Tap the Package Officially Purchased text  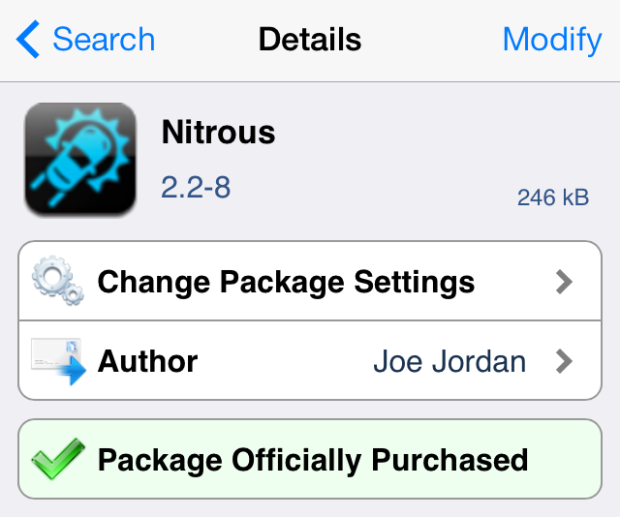pos(313,460)
